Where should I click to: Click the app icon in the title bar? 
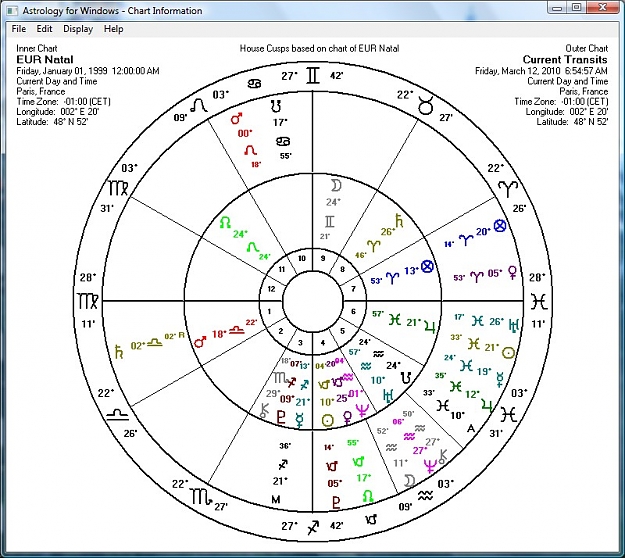12,10
